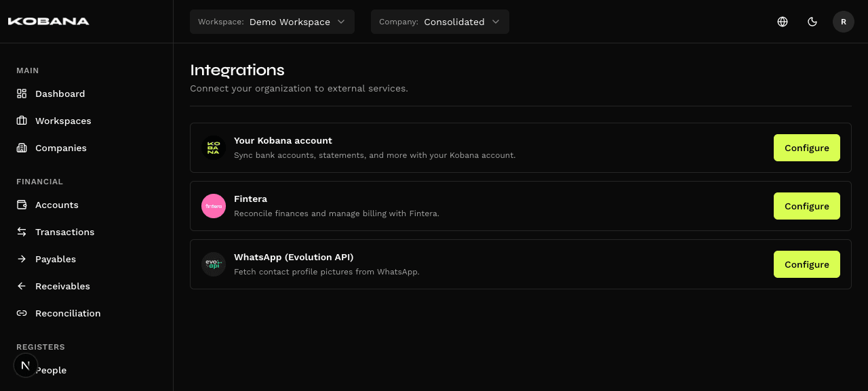Viewport: 868px width, 391px height.
Task: Configure WhatsApp Evolution API integration
Action: pos(807,264)
